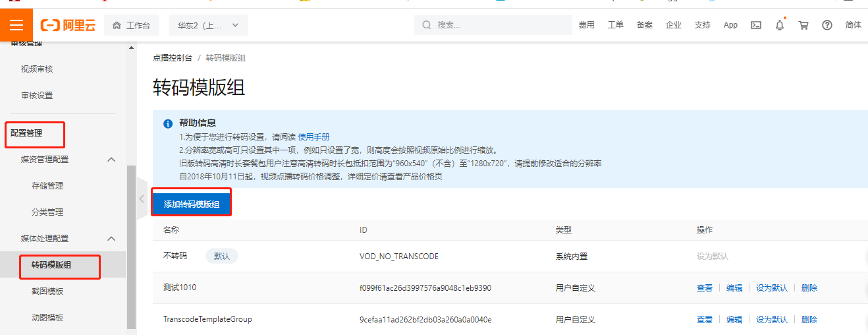
Task: Open the orange hamburger menu
Action: [16, 25]
